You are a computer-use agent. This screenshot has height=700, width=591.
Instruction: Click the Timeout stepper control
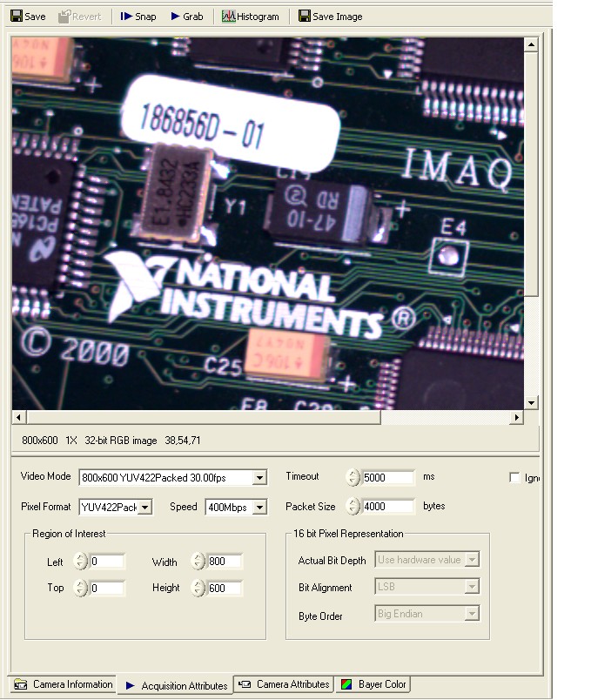pyautogui.click(x=353, y=477)
